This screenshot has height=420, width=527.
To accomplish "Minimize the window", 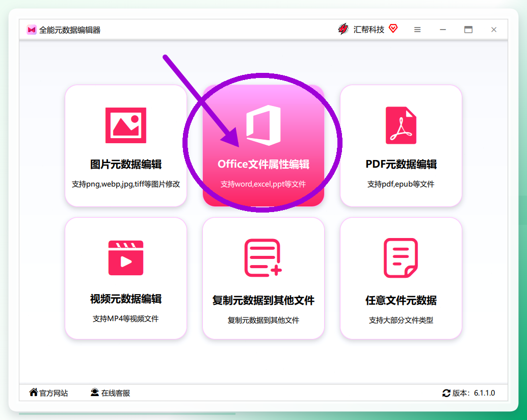I will (x=443, y=30).
